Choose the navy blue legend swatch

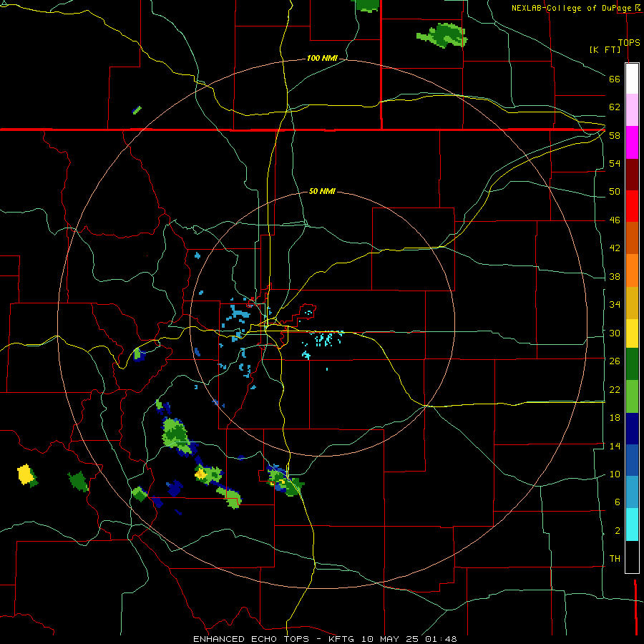[x=632, y=429]
